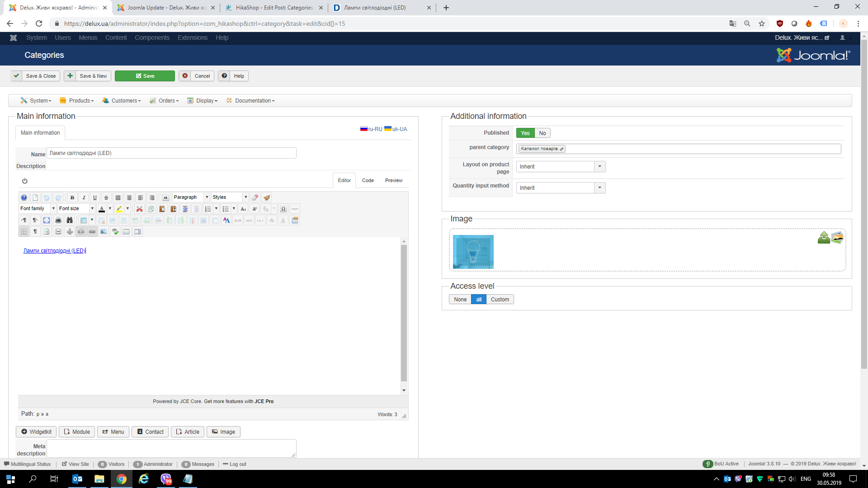This screenshot has width=868, height=488.
Task: Click the strikethrough formatting icon
Action: [106, 197]
